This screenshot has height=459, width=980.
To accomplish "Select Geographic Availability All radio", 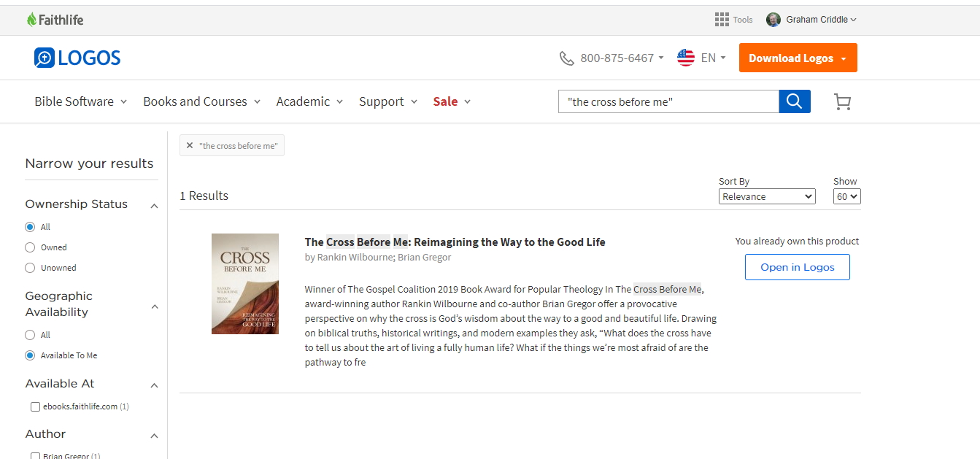I will coord(30,335).
